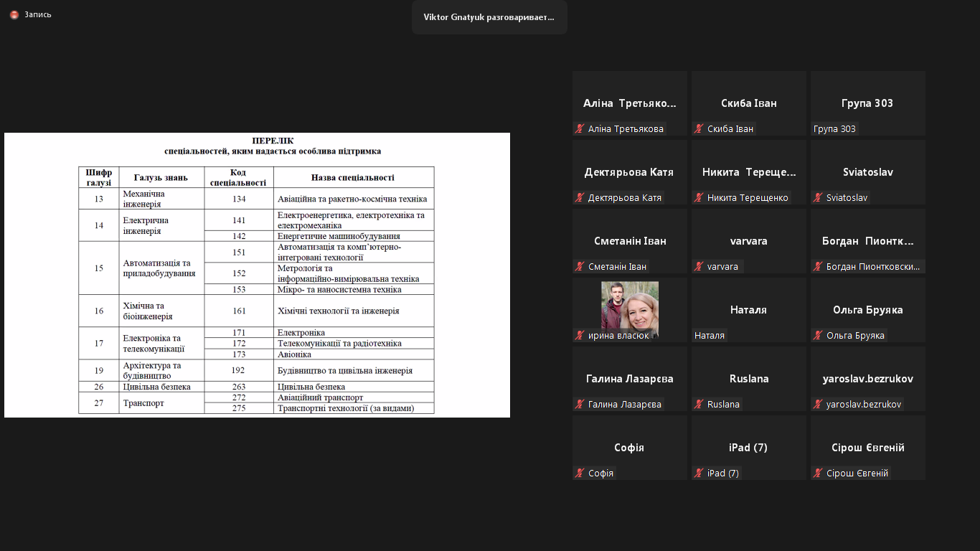Click the shared screen specialties table
The height and width of the screenshot is (551, 980).
tap(256, 290)
